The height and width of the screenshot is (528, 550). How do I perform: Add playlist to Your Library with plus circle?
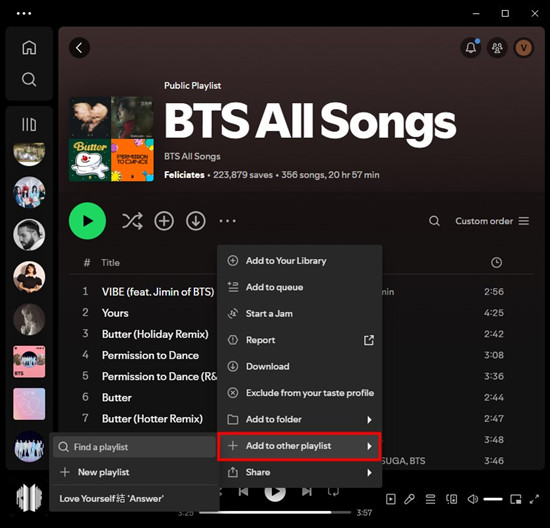coord(164,221)
